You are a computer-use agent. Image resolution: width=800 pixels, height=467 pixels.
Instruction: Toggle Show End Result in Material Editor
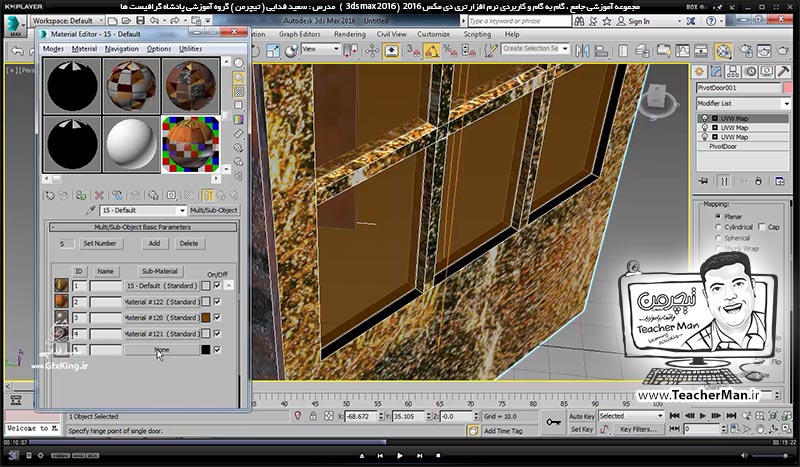(x=207, y=195)
